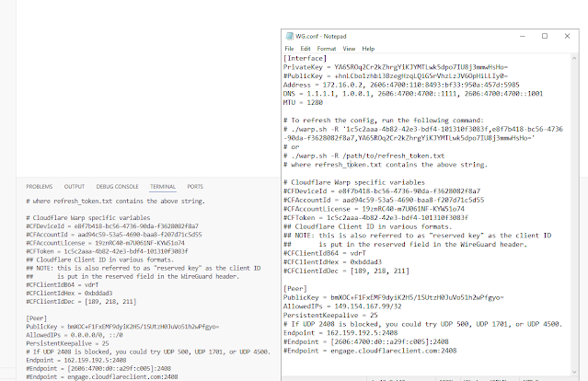The width and height of the screenshot is (588, 381).
Task: Maximize the WG.conf Notepad window
Action: (545, 36)
